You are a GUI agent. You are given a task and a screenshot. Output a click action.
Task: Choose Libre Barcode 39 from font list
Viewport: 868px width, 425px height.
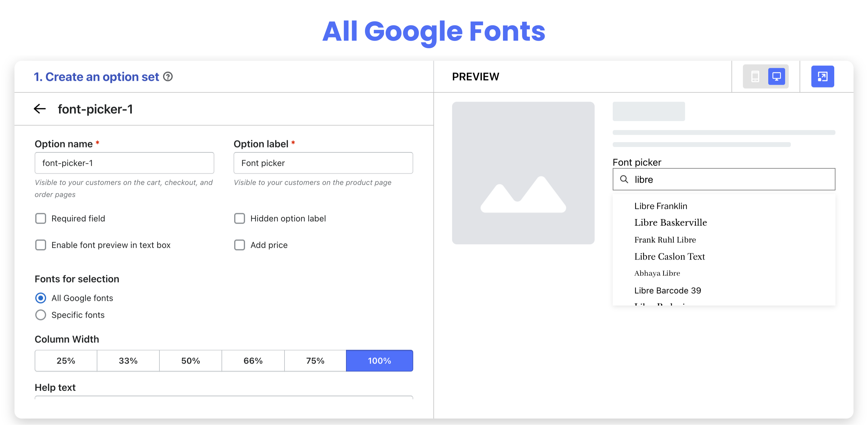668,291
